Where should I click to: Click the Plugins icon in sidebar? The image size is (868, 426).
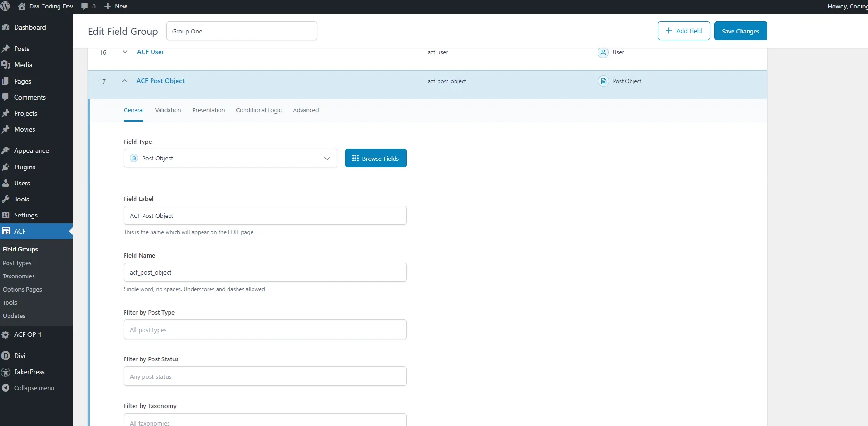point(6,167)
